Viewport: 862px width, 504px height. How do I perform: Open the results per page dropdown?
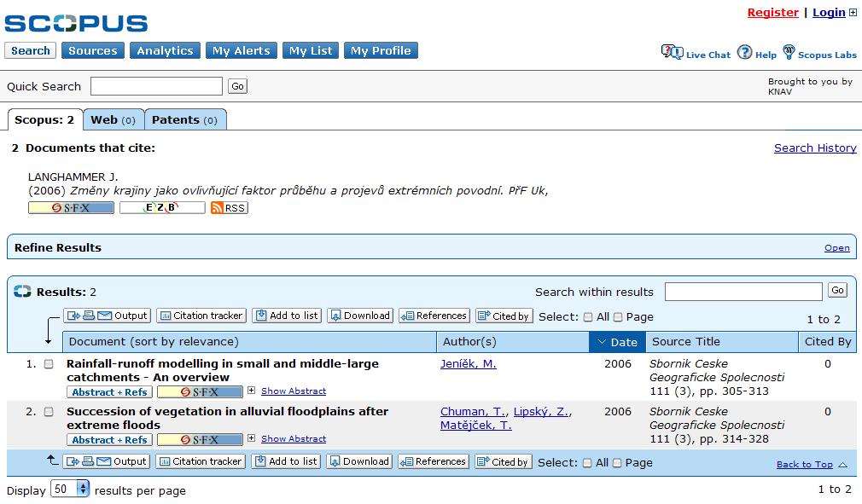point(70,489)
